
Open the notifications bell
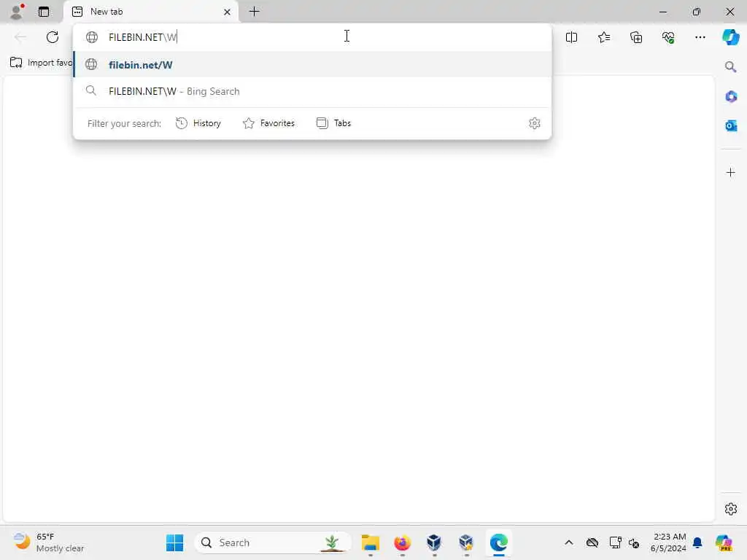tap(697, 542)
